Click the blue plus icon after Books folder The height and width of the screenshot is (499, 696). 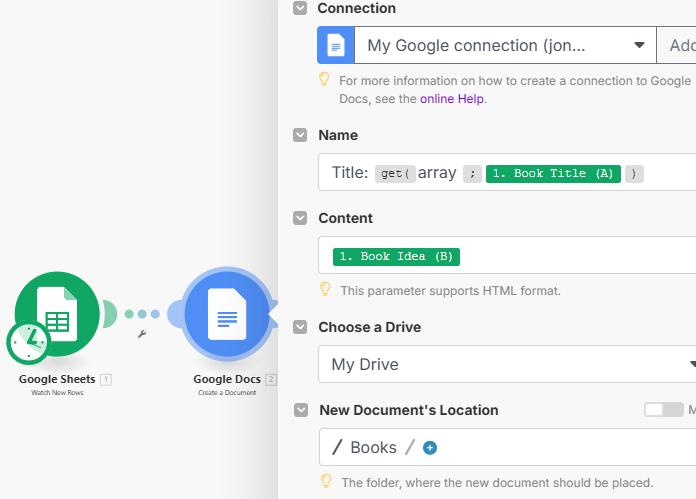pyautogui.click(x=430, y=448)
